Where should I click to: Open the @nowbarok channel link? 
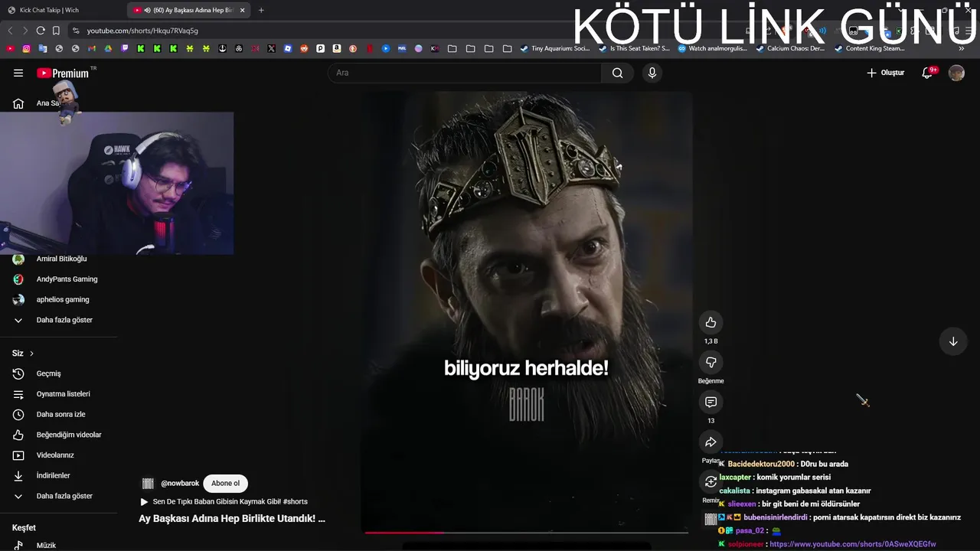(x=180, y=484)
